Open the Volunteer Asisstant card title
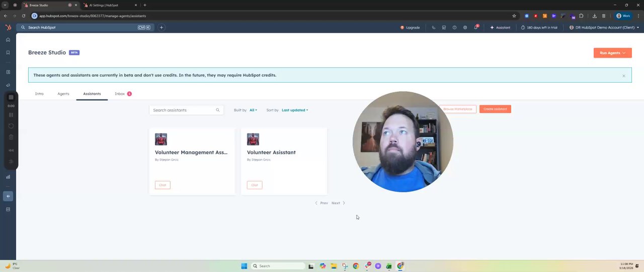The width and height of the screenshot is (644, 272). click(x=271, y=152)
